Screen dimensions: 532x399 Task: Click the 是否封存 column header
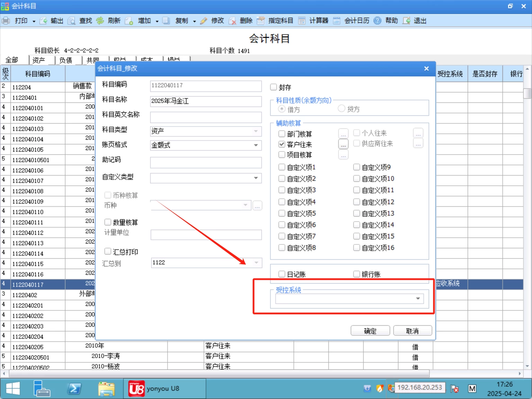(485, 74)
